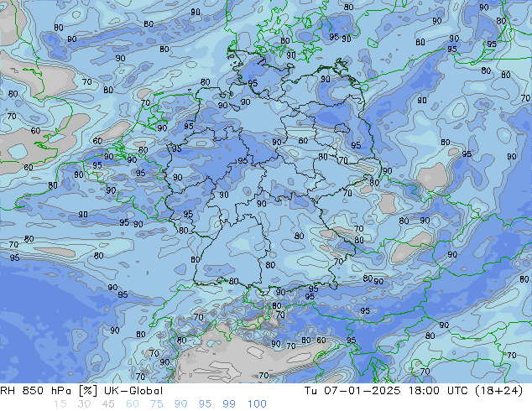Select legend value 45 in color scale
The height and width of the screenshot is (411, 532).
[108, 404]
